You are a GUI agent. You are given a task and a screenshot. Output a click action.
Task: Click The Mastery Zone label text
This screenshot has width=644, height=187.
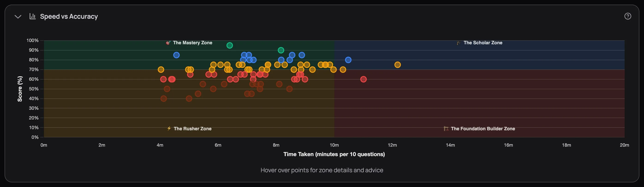pos(193,42)
